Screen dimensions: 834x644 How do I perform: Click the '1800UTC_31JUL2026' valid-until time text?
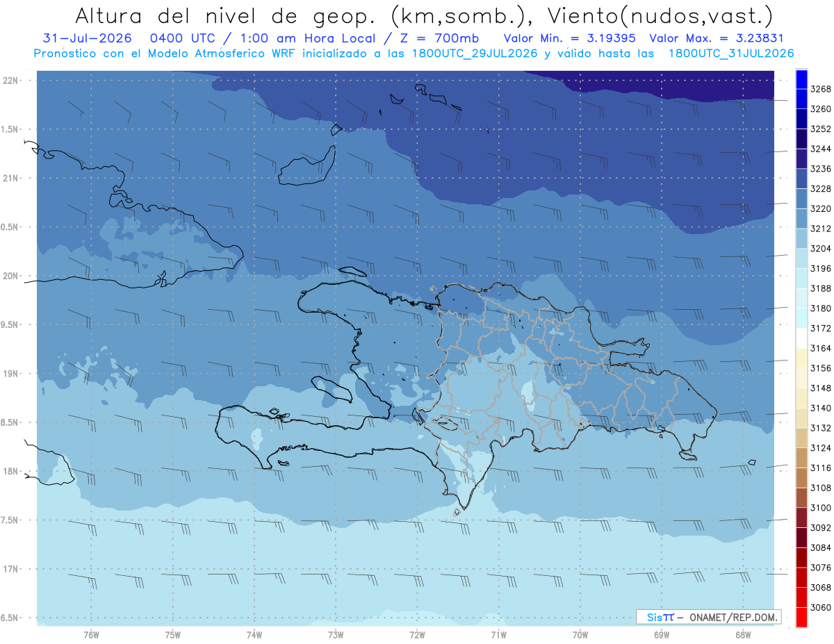tap(731, 53)
